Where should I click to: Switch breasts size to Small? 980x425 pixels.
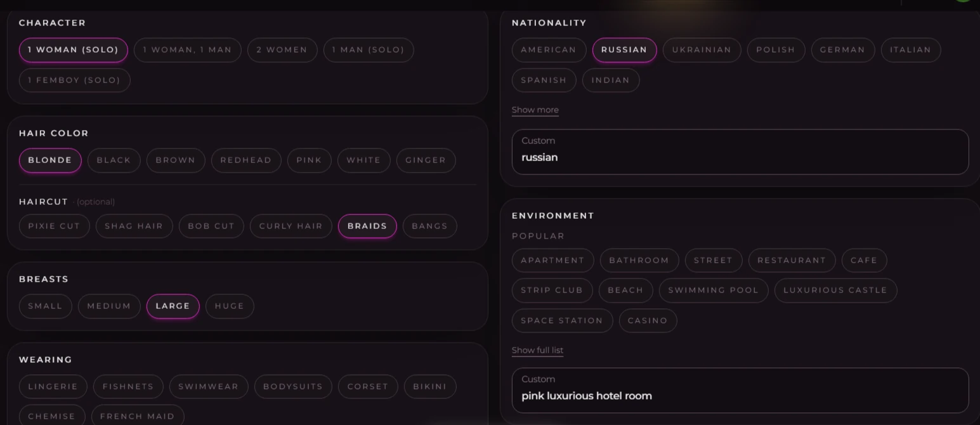[x=45, y=306]
